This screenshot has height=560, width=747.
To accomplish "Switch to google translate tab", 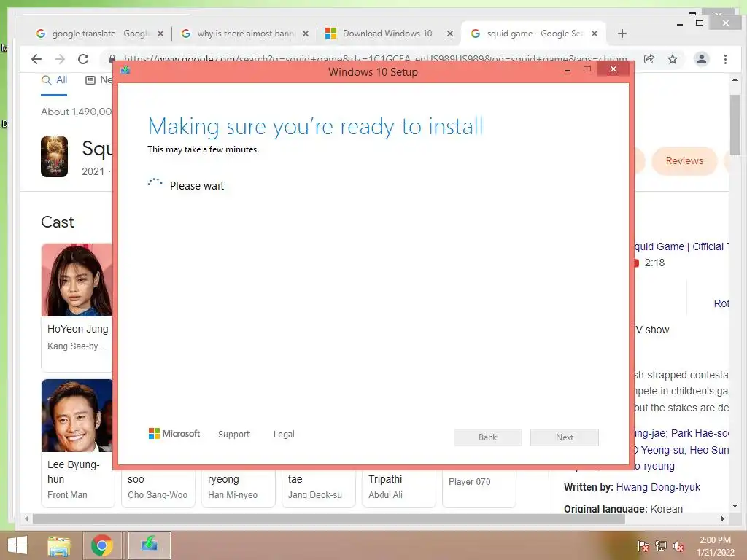I will (100, 34).
